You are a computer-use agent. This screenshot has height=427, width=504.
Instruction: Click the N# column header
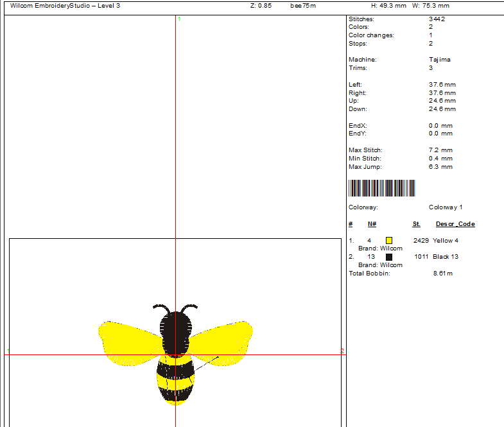372,224
